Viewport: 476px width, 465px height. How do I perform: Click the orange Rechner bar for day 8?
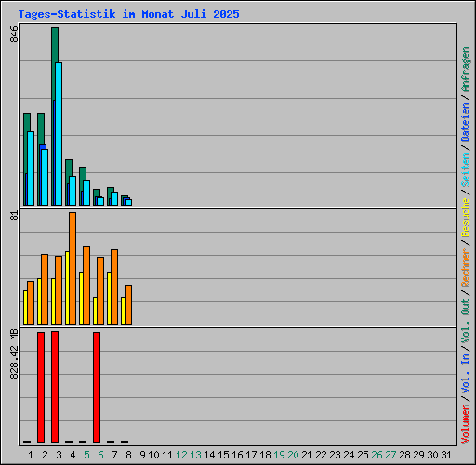128,304
